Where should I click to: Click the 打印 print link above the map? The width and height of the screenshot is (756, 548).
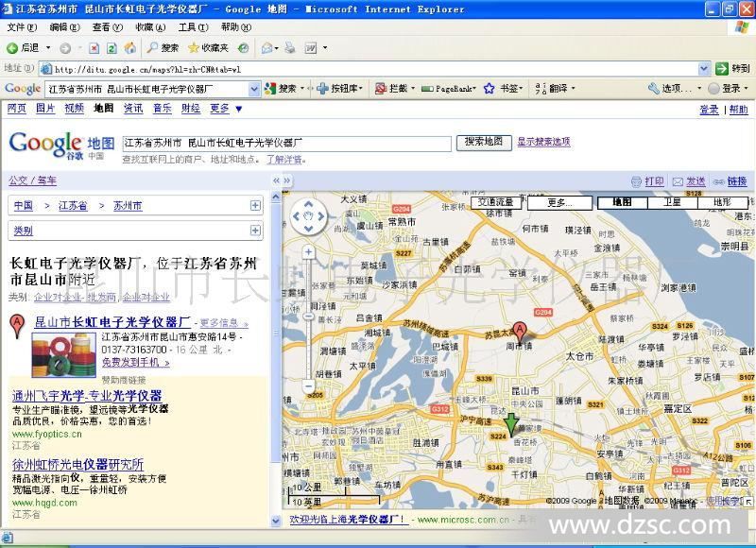(x=654, y=181)
